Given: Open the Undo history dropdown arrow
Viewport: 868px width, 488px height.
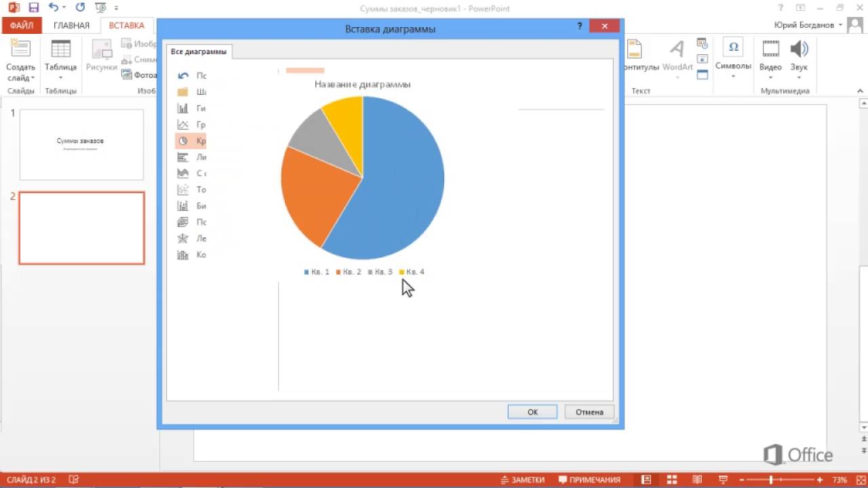Looking at the screenshot, I should [x=64, y=9].
